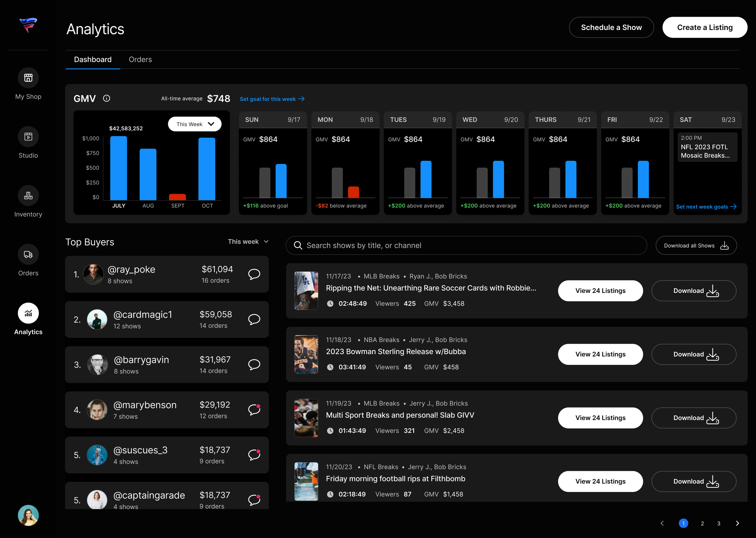Screen dimensions: 756x538
Task: Open unread chat with @marybenson
Action: tap(254, 410)
